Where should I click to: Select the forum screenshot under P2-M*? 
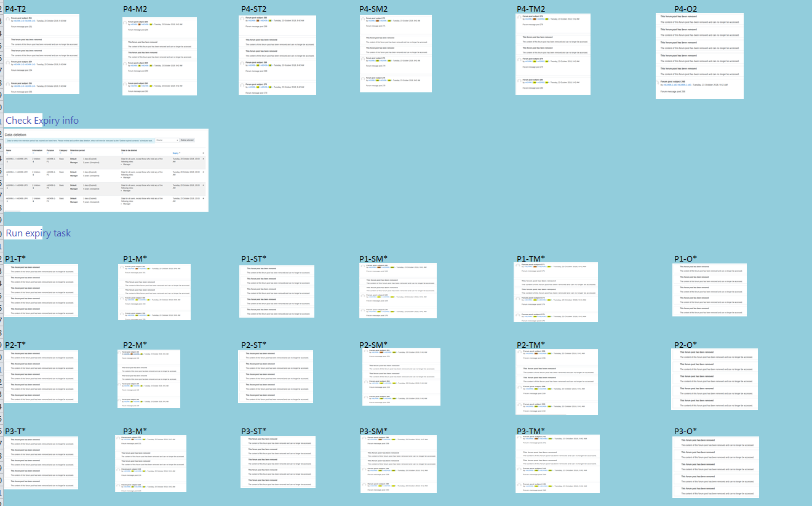coord(149,379)
